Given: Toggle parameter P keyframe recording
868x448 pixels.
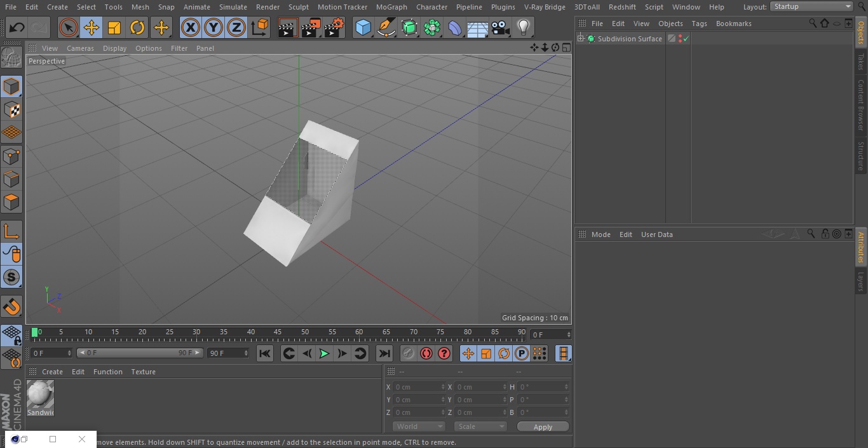Looking at the screenshot, I should pos(521,353).
